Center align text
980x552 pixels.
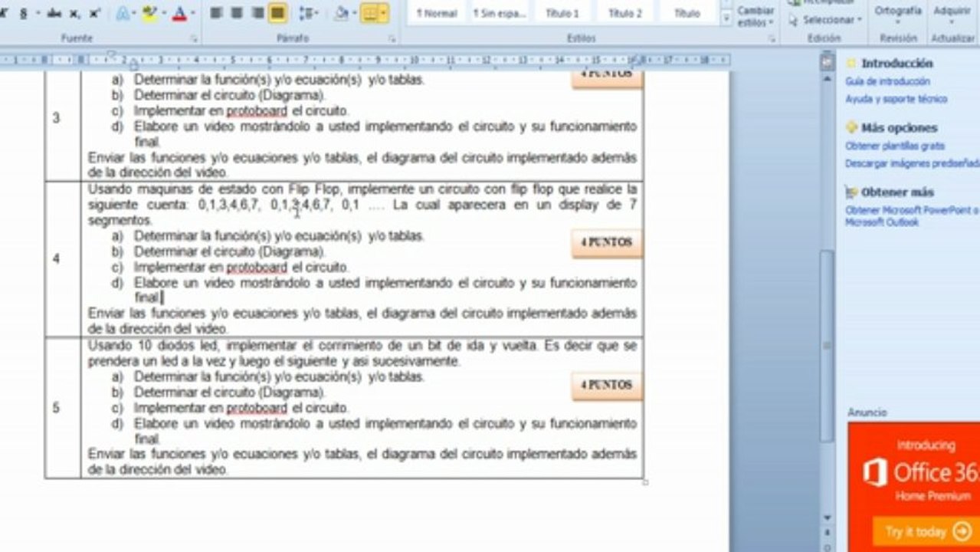[x=237, y=13]
